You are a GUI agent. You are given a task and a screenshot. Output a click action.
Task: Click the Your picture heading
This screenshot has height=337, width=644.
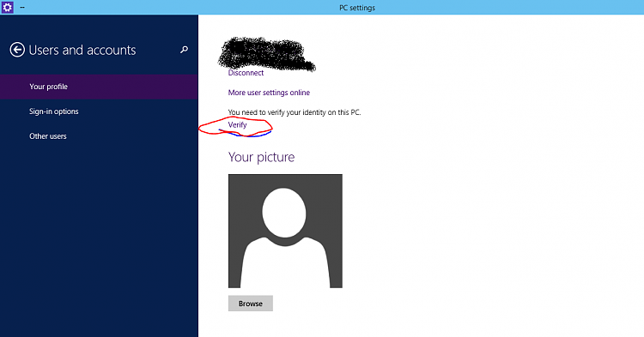click(261, 157)
